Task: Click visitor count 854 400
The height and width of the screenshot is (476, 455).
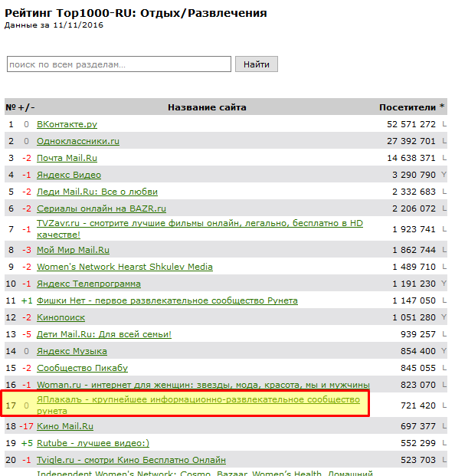Action: pyautogui.click(x=418, y=351)
